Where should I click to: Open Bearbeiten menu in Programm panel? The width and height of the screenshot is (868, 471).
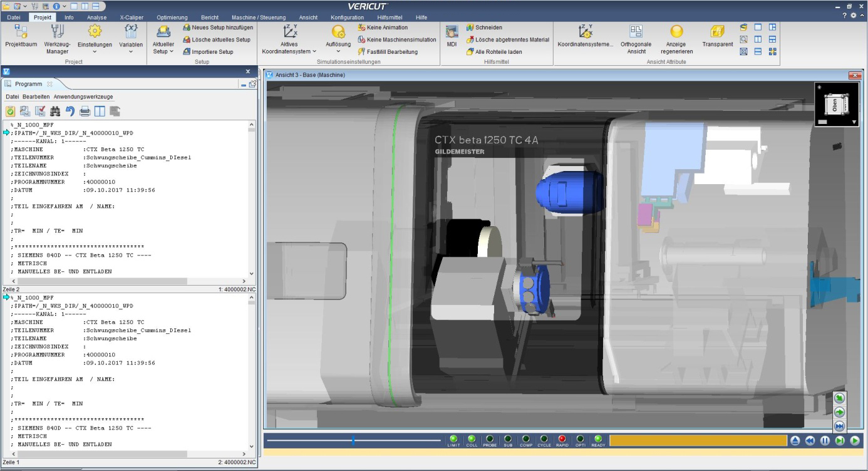click(36, 96)
